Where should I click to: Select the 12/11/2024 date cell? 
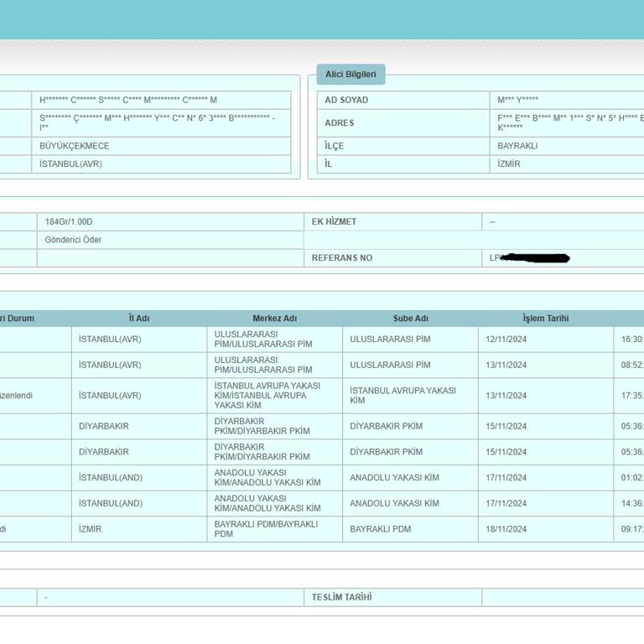546,340
